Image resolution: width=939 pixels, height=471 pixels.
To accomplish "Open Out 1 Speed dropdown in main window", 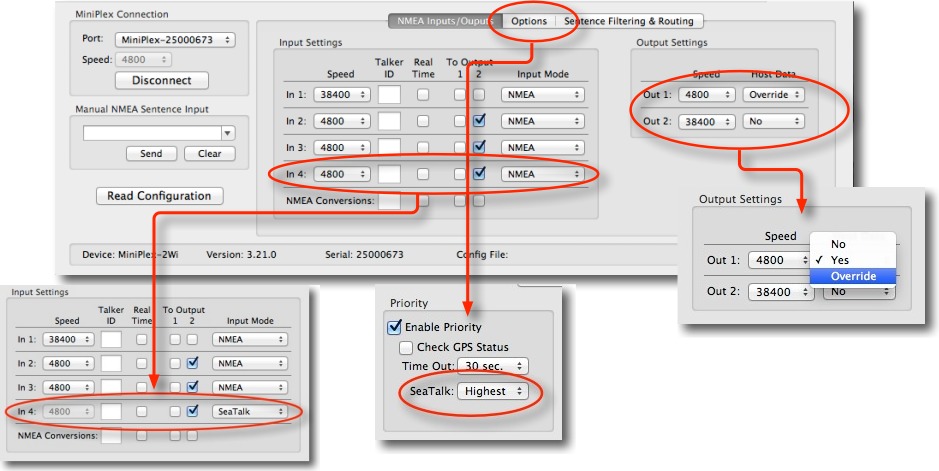I will tap(707, 95).
